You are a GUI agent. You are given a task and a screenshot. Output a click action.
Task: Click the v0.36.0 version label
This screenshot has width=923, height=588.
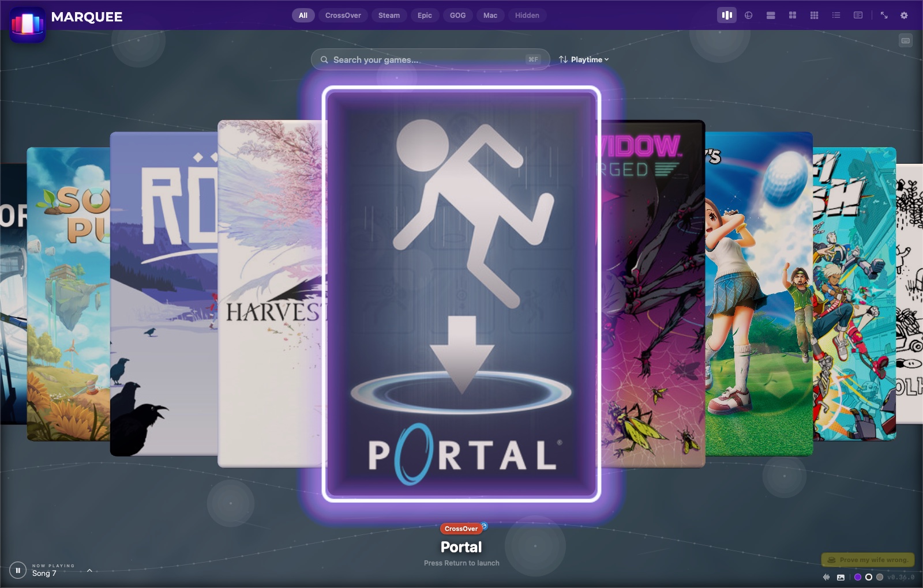(x=901, y=577)
